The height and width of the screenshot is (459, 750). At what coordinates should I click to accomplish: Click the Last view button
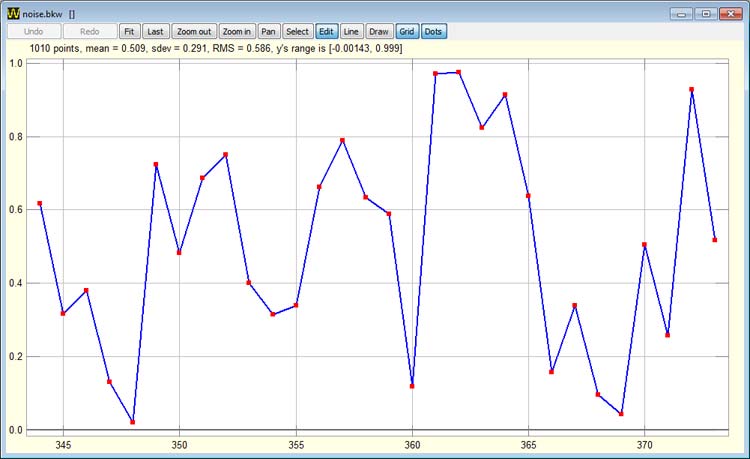tap(155, 32)
